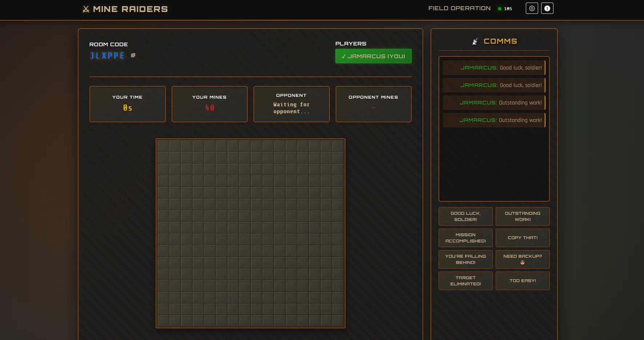Reveal the bottom-right minefield tile
Screen dimensions: 644x340
338,321
